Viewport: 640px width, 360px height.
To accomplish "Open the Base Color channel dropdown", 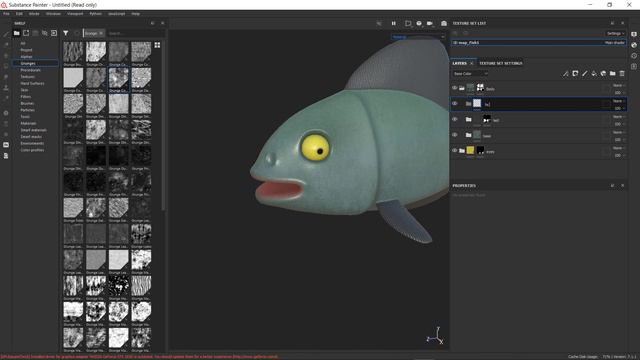I will click(x=470, y=73).
